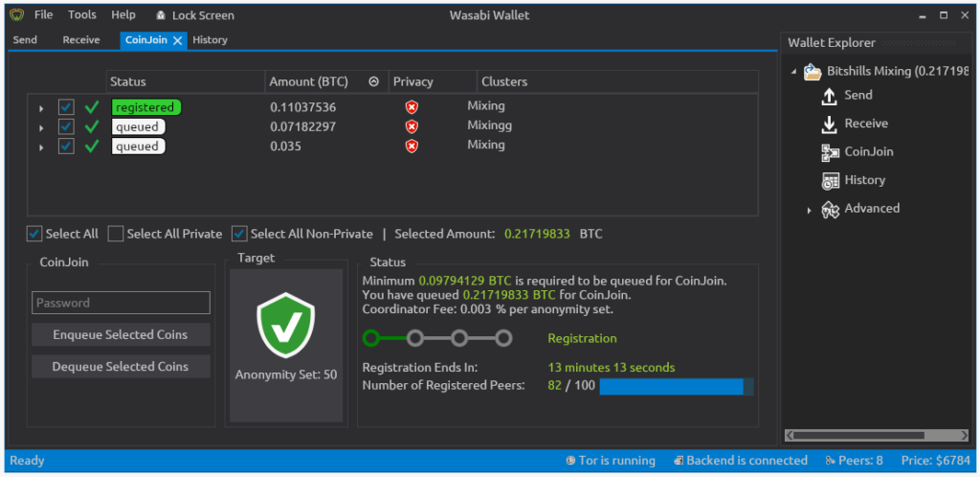Uncheck the 0.035 BTC coin checkbox
The width and height of the screenshot is (980, 477).
[x=66, y=147]
